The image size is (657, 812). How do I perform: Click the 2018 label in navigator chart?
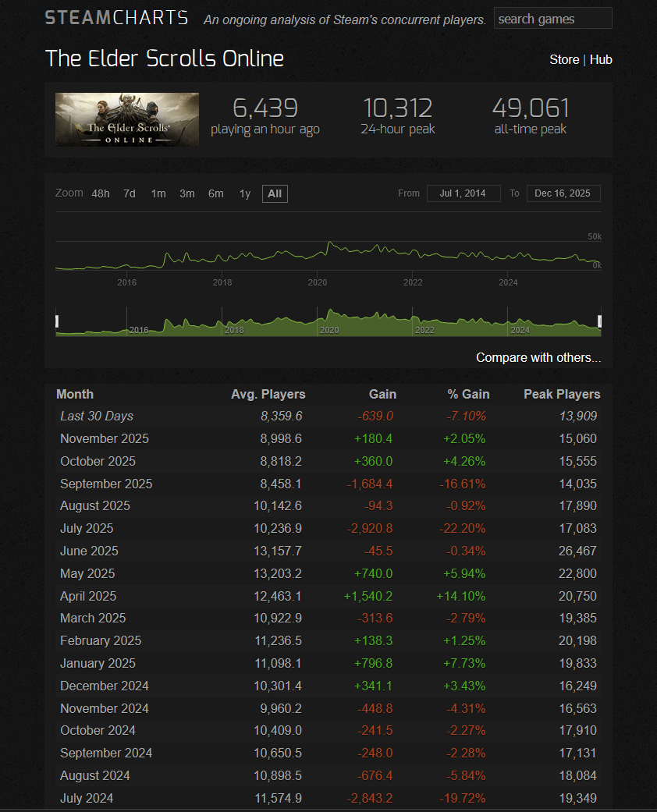coord(234,330)
